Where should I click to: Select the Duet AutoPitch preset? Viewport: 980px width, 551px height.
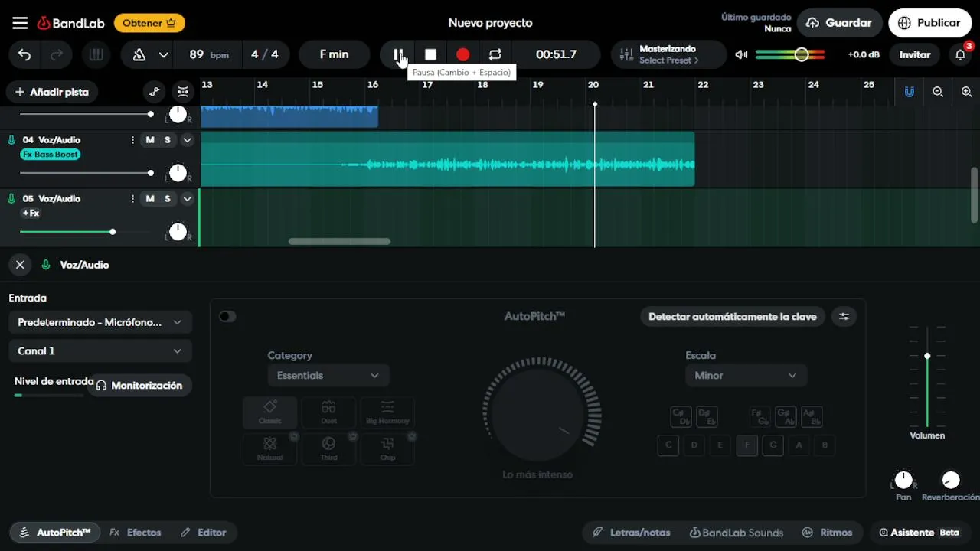328,412
